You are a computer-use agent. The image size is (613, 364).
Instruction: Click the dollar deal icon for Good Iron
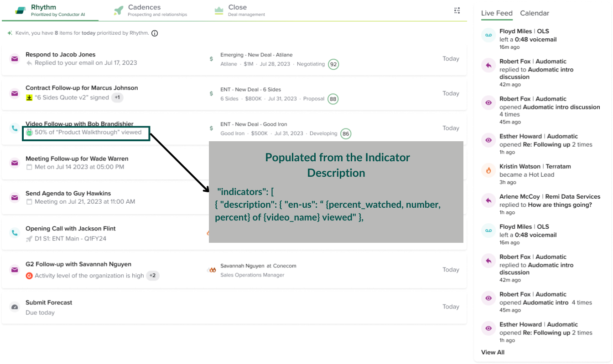pyautogui.click(x=211, y=128)
